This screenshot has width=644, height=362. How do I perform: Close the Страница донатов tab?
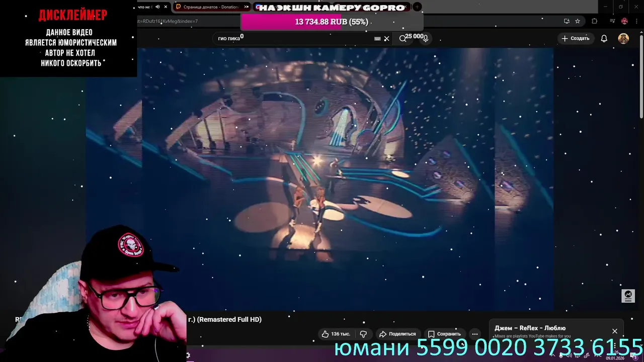pos(246,7)
